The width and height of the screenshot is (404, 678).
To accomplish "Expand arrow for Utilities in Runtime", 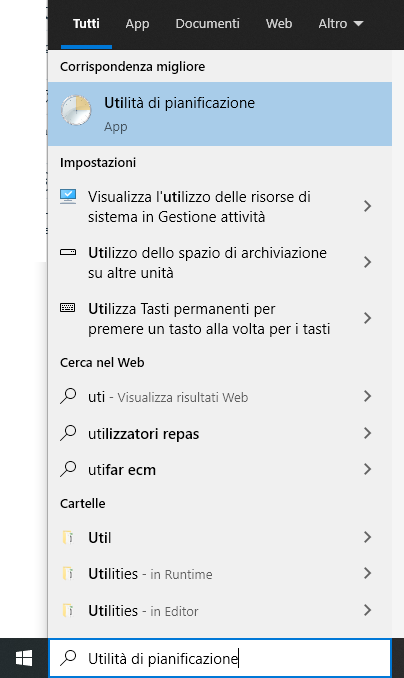I will [x=367, y=573].
